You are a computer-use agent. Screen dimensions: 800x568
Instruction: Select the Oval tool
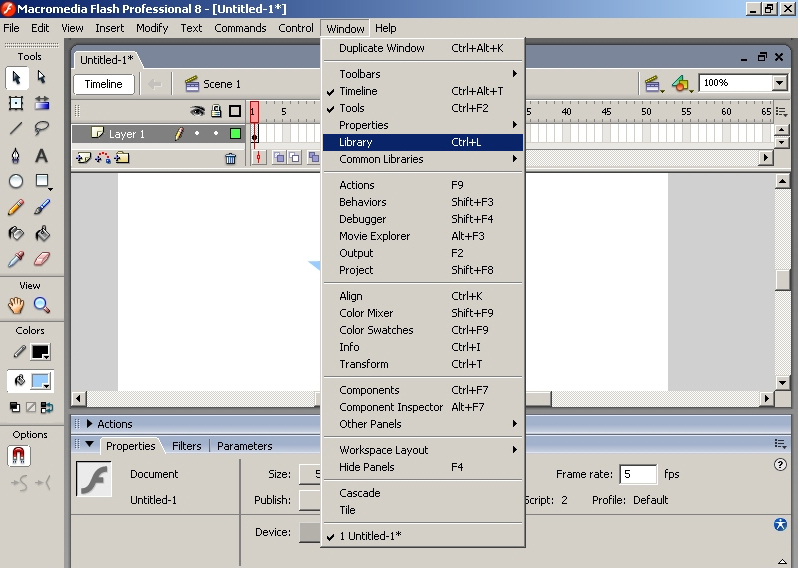tap(16, 181)
